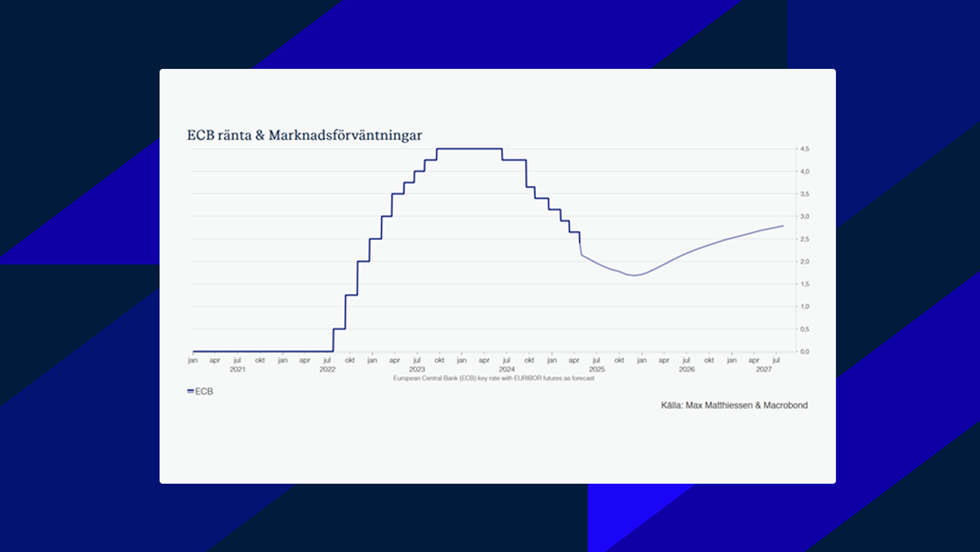Click the subtitle about EURIBOR futures forecast
This screenshot has height=552, width=980.
click(x=494, y=378)
